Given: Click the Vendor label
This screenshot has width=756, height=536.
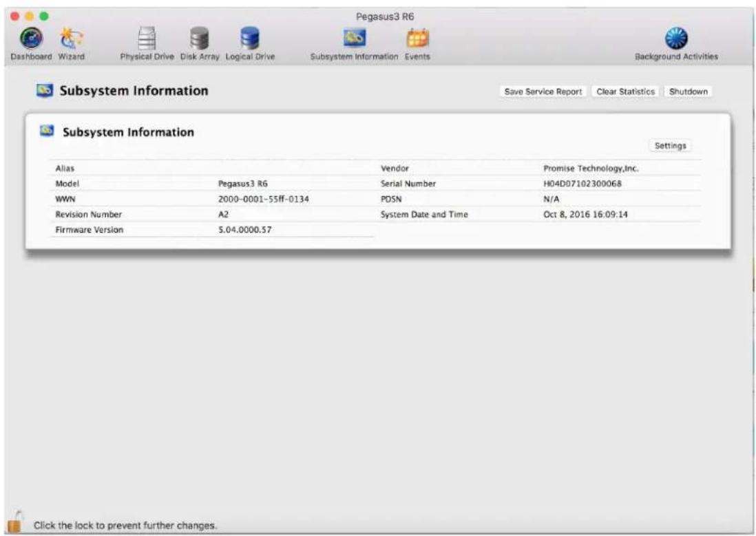Looking at the screenshot, I should 395,168.
